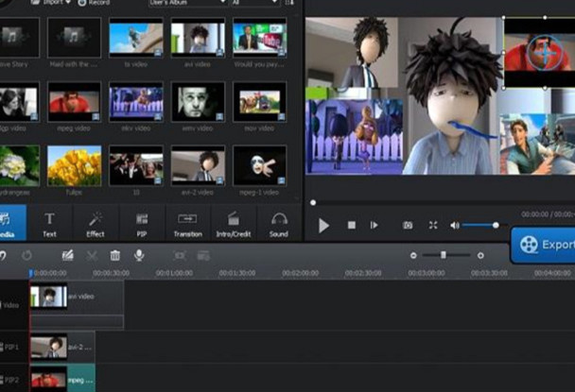Enter full screen preview mode
The image size is (575, 392).
(x=433, y=225)
